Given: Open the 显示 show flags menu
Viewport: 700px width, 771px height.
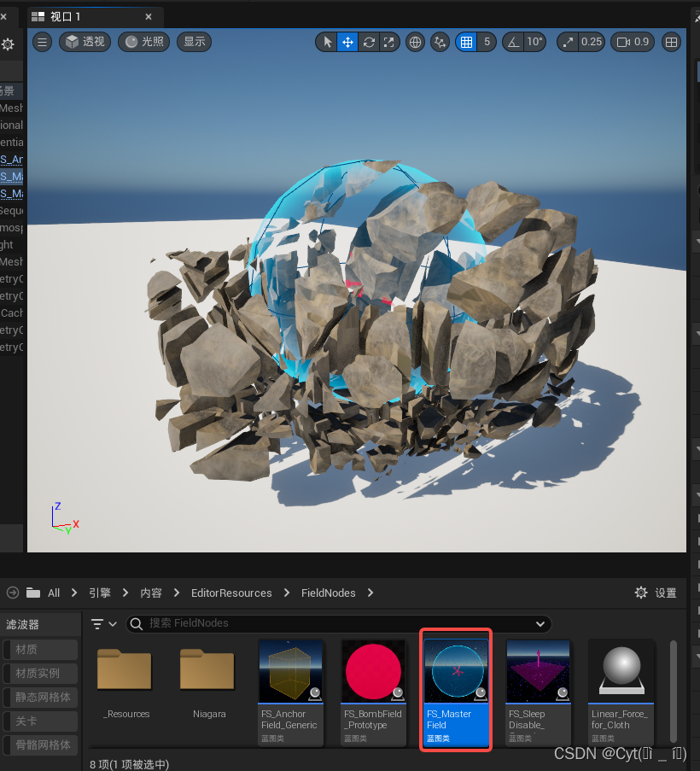Looking at the screenshot, I should coord(194,42).
